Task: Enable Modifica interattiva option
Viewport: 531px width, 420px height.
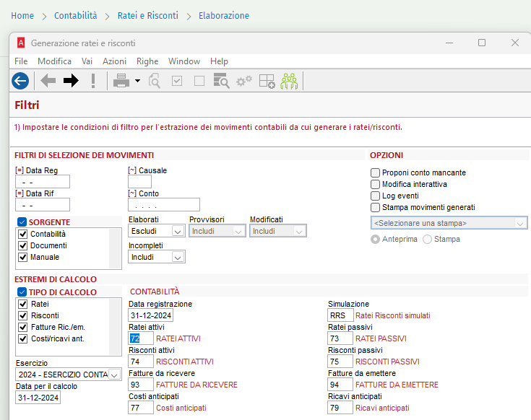Action: point(375,184)
